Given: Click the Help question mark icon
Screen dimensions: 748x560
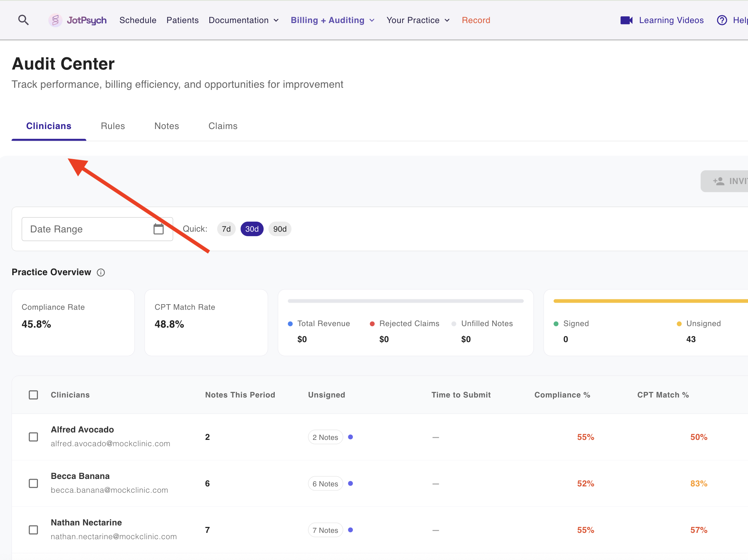Looking at the screenshot, I should coord(722,20).
